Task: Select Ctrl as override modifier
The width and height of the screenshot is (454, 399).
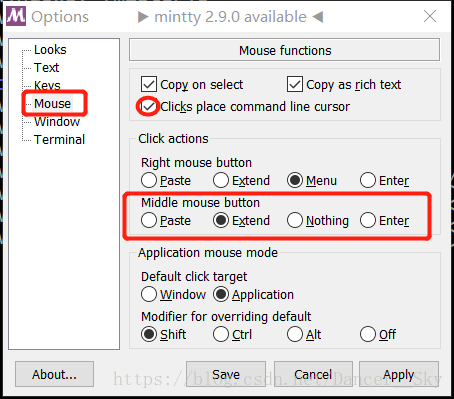Action: click(x=221, y=334)
